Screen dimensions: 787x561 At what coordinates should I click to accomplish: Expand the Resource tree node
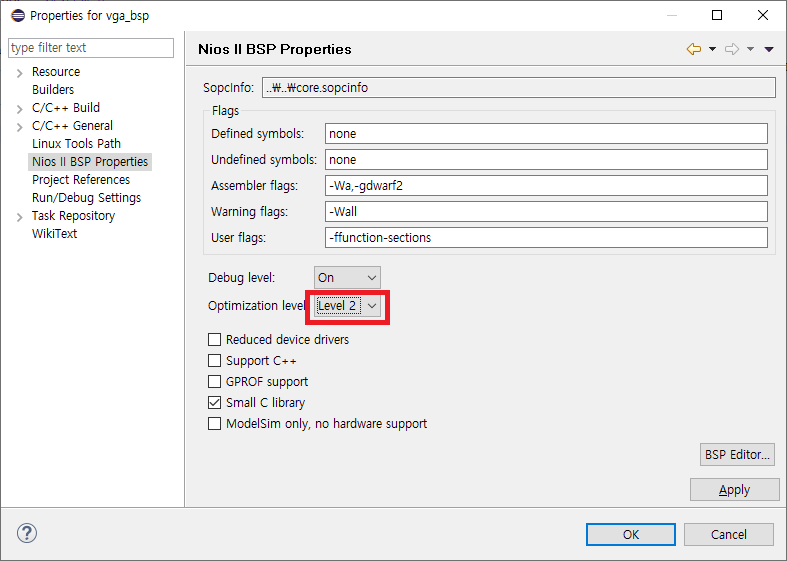pos(20,73)
